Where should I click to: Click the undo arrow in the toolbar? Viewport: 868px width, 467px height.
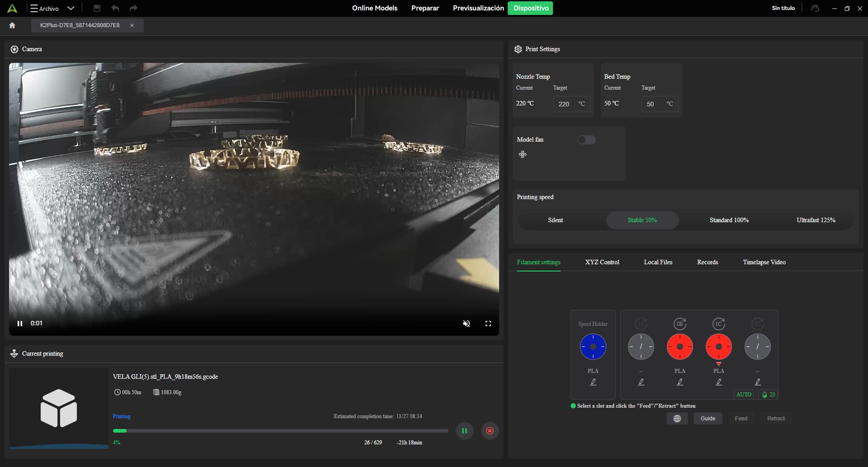(x=115, y=8)
